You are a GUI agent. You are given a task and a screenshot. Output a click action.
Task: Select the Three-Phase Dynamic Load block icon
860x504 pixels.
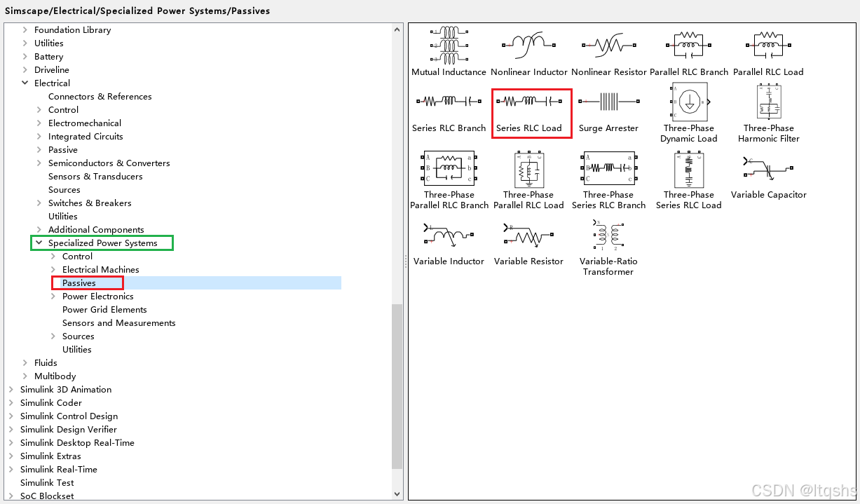click(x=689, y=102)
